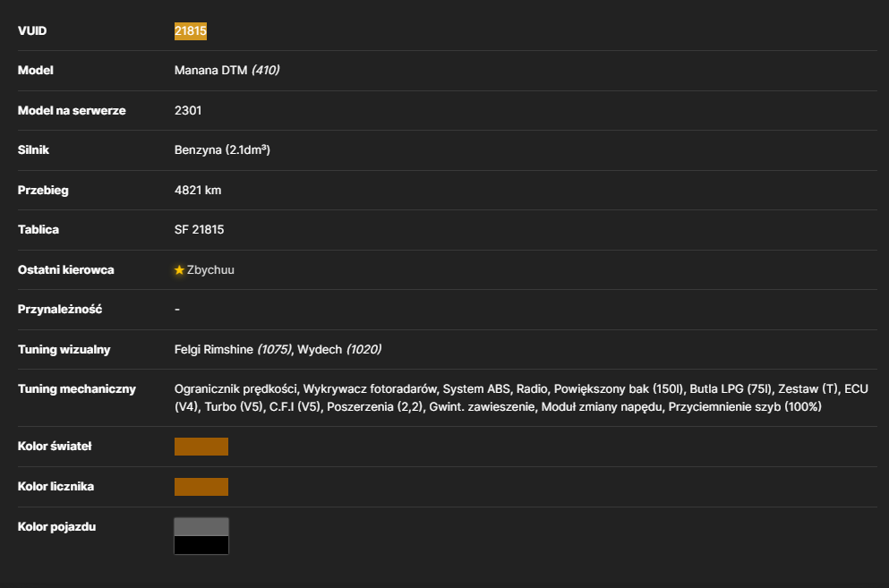Select the highlighted VUID value 21815
This screenshot has width=889, height=588.
point(191,31)
